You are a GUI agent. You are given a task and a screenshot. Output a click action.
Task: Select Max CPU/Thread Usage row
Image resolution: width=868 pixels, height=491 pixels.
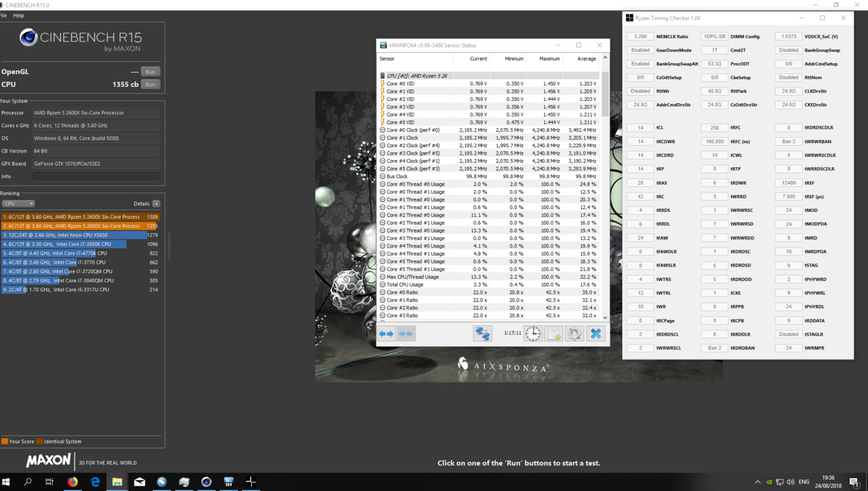[x=489, y=277]
